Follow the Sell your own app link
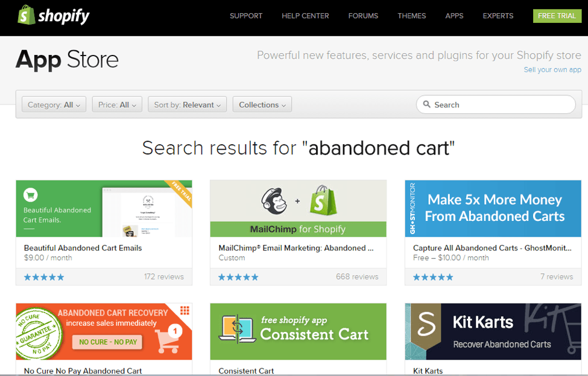 click(552, 70)
